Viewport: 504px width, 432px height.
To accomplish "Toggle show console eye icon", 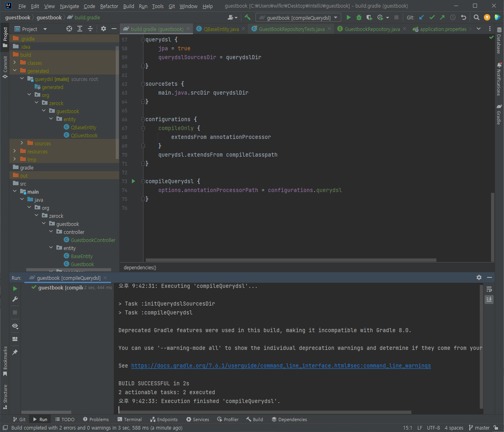I will point(15,326).
